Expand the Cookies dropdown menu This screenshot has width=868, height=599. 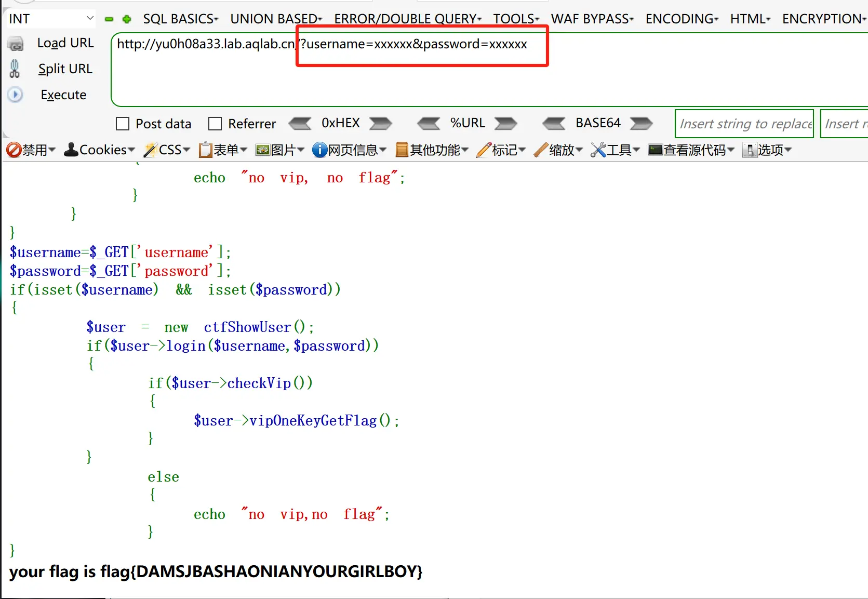[x=99, y=150]
